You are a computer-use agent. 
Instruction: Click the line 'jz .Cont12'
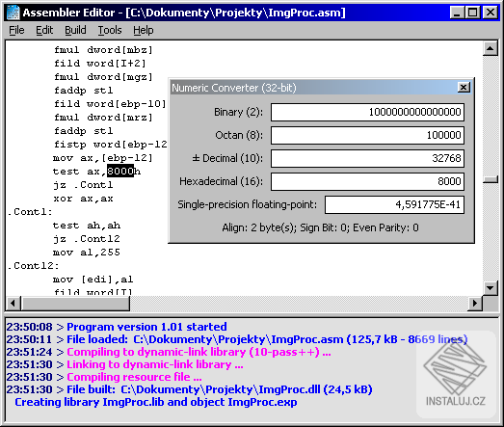click(87, 239)
